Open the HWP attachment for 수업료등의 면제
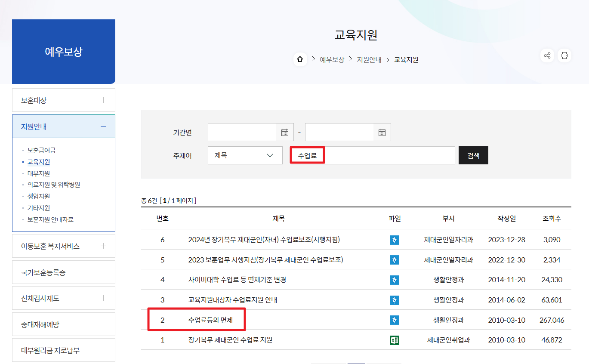This screenshot has width=589, height=364. click(x=394, y=320)
